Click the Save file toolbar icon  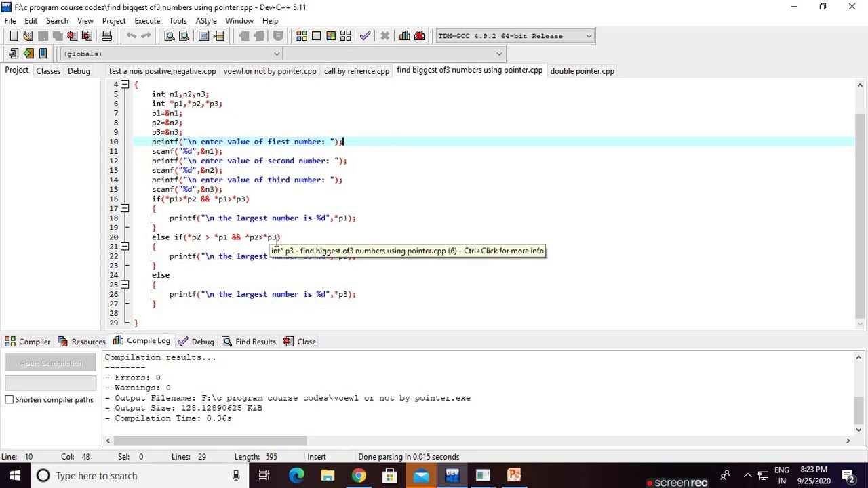(x=43, y=36)
